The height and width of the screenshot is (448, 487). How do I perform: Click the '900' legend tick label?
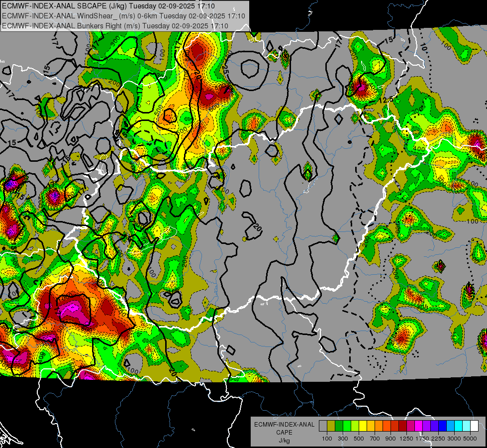pos(390,439)
